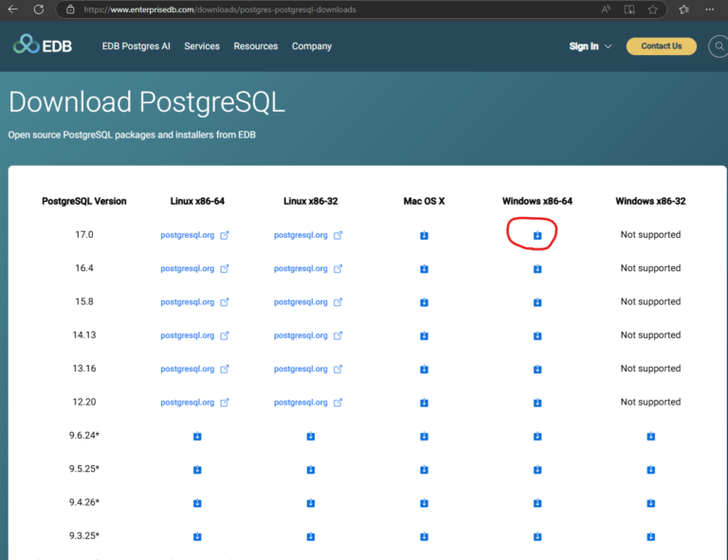Download PostgreSQL 9.6.24 for Linux x86-64
Screen dimensions: 728x560
(x=197, y=436)
